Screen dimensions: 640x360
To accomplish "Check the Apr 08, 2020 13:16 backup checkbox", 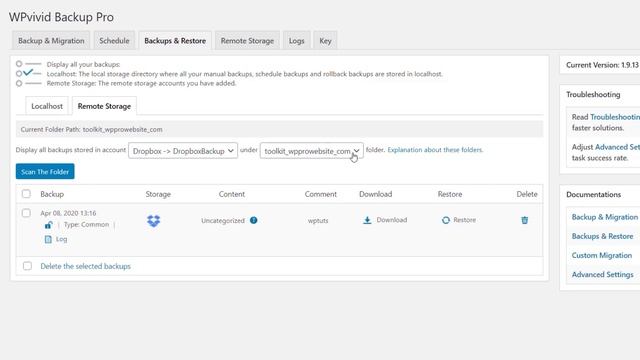I will coord(26,213).
